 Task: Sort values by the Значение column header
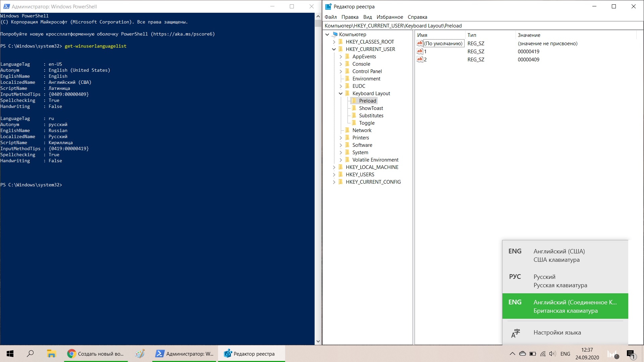tap(576, 35)
